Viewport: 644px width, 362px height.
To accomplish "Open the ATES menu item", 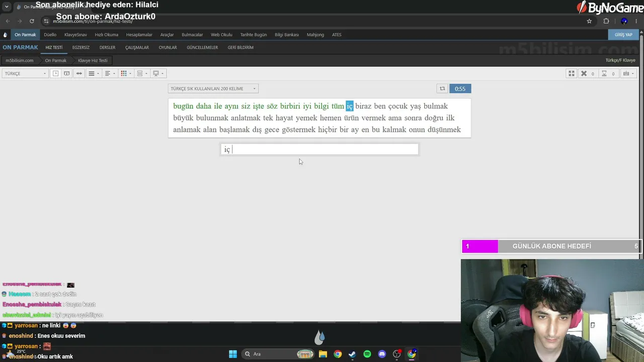I will (x=337, y=35).
